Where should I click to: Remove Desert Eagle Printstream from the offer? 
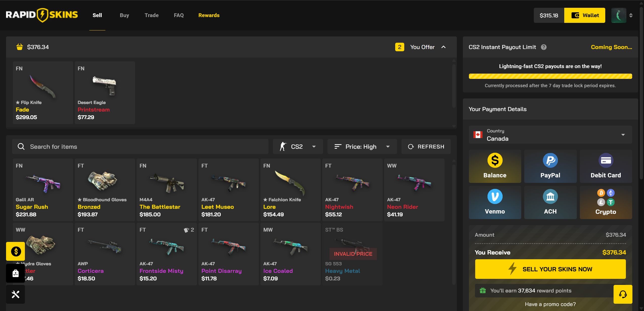[105, 92]
